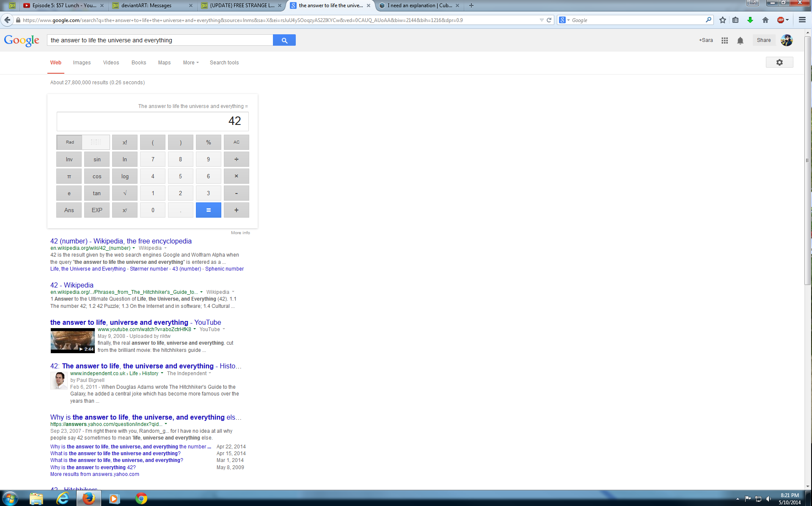
Task: Launch Internet Explorer from the taskbar
Action: pos(63,499)
